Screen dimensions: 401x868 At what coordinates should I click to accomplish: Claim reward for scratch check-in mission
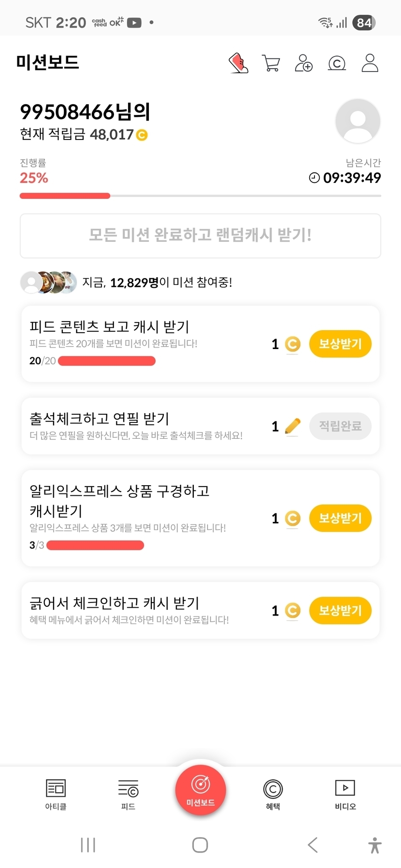point(340,611)
